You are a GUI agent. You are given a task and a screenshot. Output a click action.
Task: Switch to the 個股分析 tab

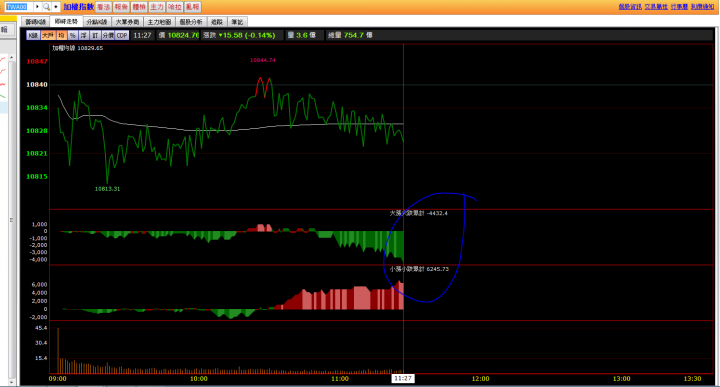191,22
